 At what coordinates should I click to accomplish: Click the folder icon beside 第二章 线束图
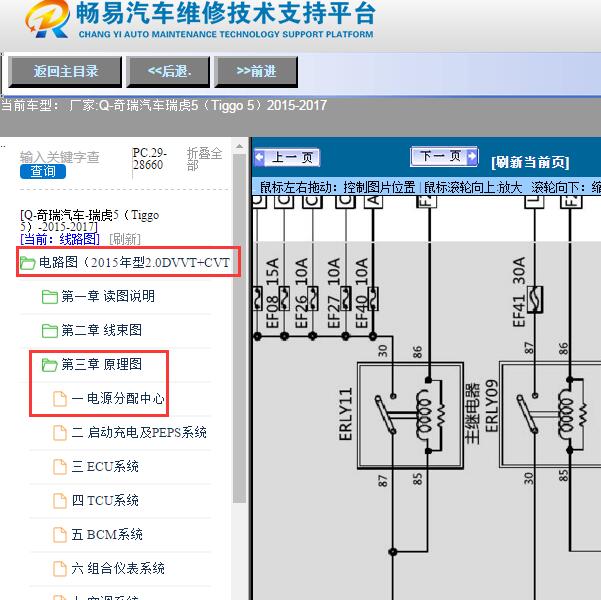point(49,330)
